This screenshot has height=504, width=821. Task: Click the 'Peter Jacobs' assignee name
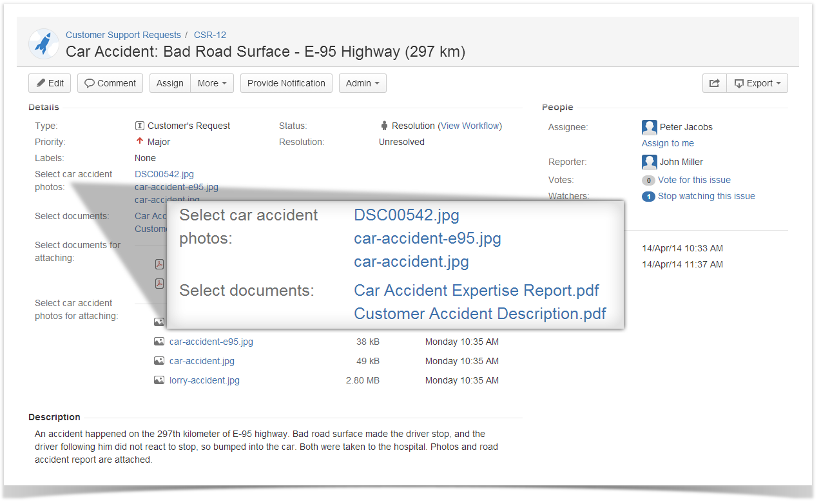[686, 127]
